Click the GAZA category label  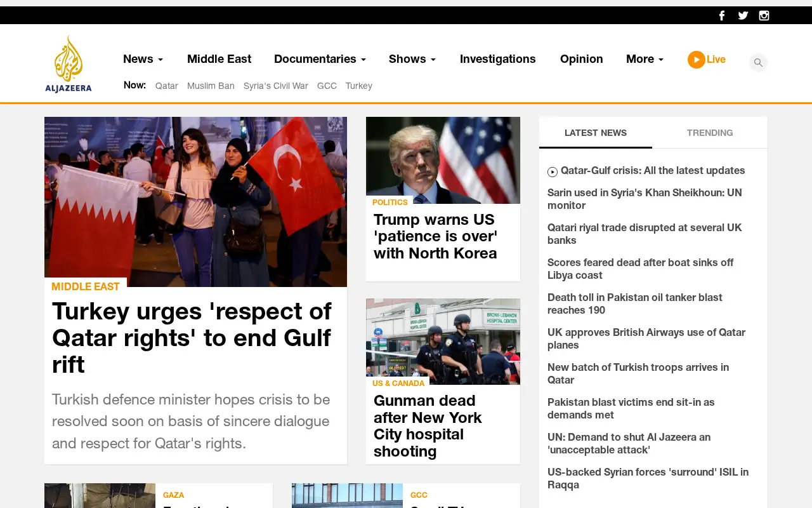(x=173, y=495)
